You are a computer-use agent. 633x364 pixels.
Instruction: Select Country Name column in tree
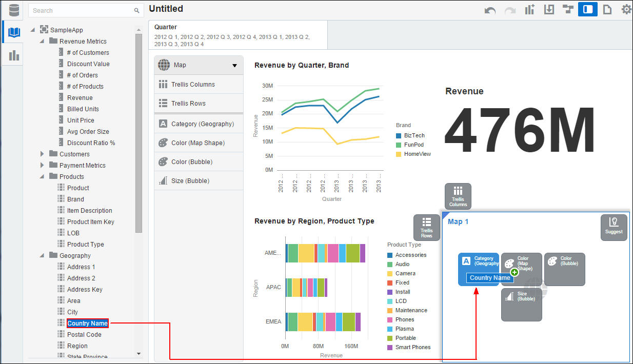click(87, 323)
